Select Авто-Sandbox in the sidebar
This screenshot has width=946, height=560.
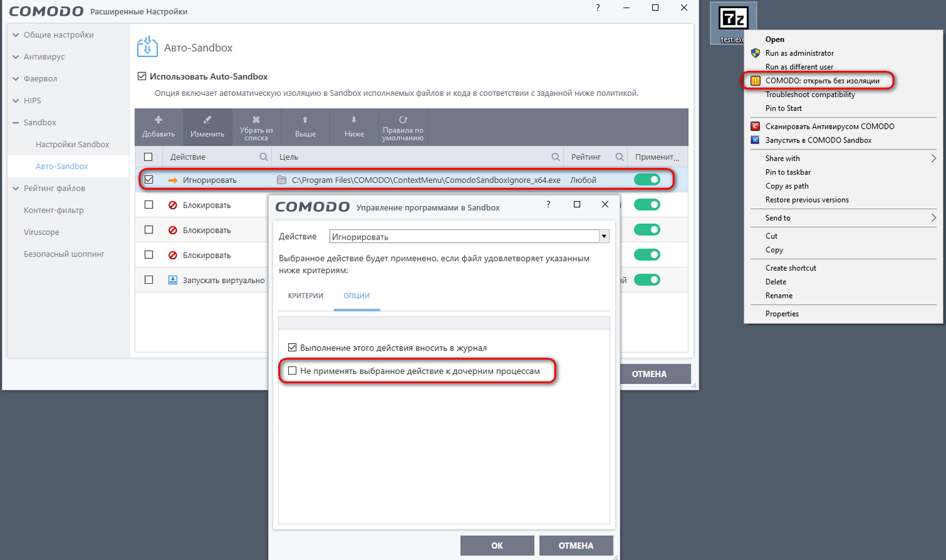(x=62, y=166)
